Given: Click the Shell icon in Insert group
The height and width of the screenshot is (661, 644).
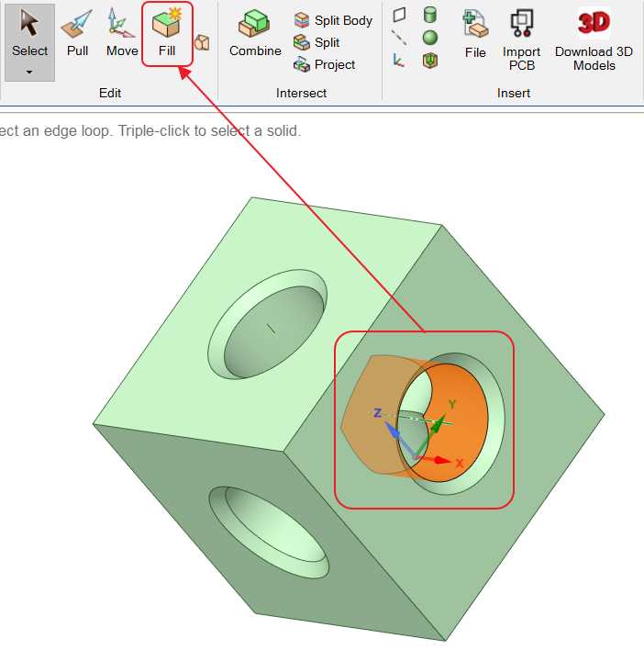Looking at the screenshot, I should coord(430,61).
